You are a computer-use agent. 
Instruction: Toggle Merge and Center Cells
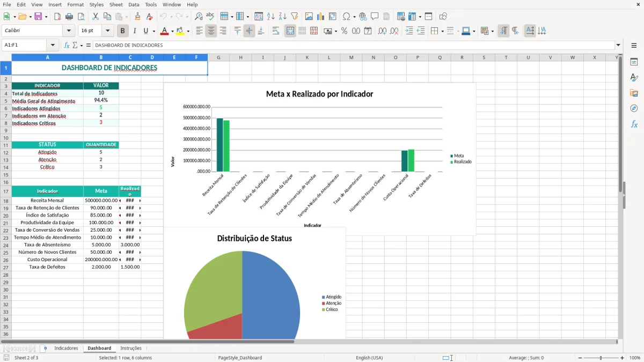[290, 31]
